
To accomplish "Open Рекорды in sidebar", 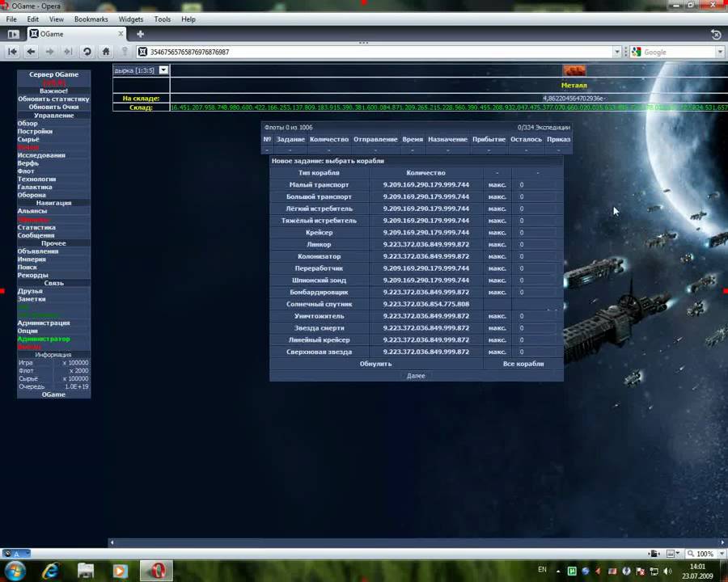I will click(x=32, y=275).
